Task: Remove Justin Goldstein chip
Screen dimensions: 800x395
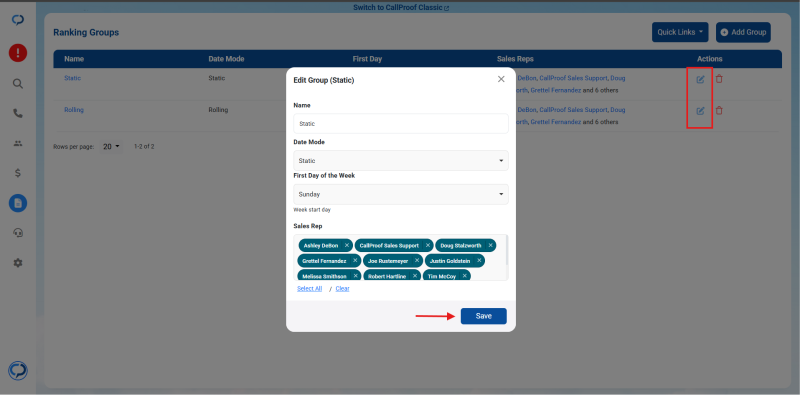Action: coord(479,261)
